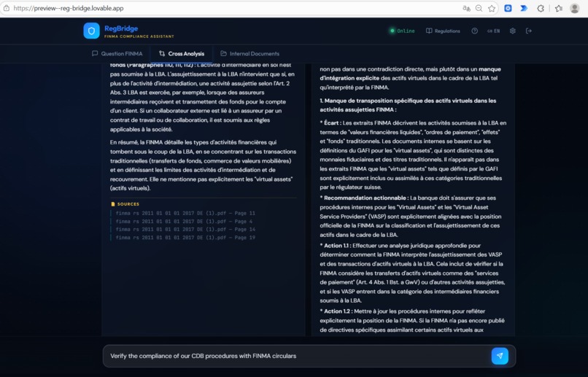Viewport: 588px width, 377px height.
Task: Click the RegBridge shield logo
Action: coord(91,31)
